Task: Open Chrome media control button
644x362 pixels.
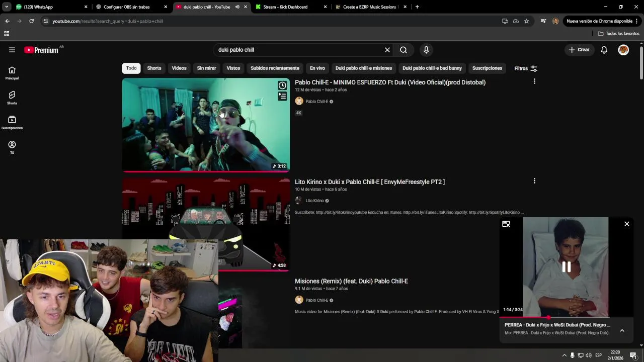Action: pos(543,21)
